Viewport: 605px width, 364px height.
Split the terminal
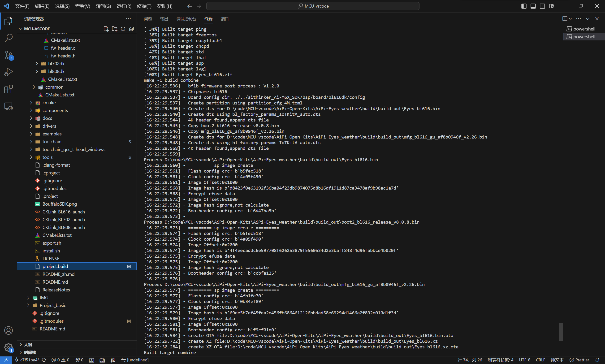(x=565, y=19)
